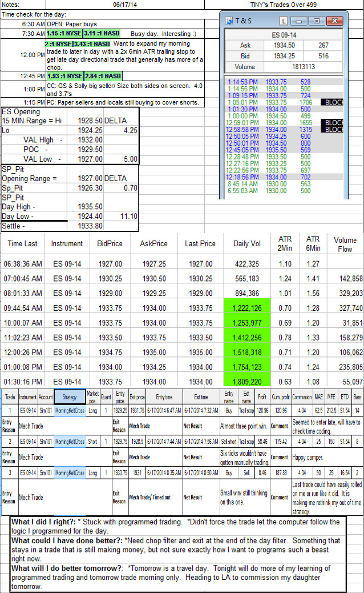This screenshot has height=593, width=364.
Task: Select the green 1,518,318 volume cell
Action: click(247, 352)
